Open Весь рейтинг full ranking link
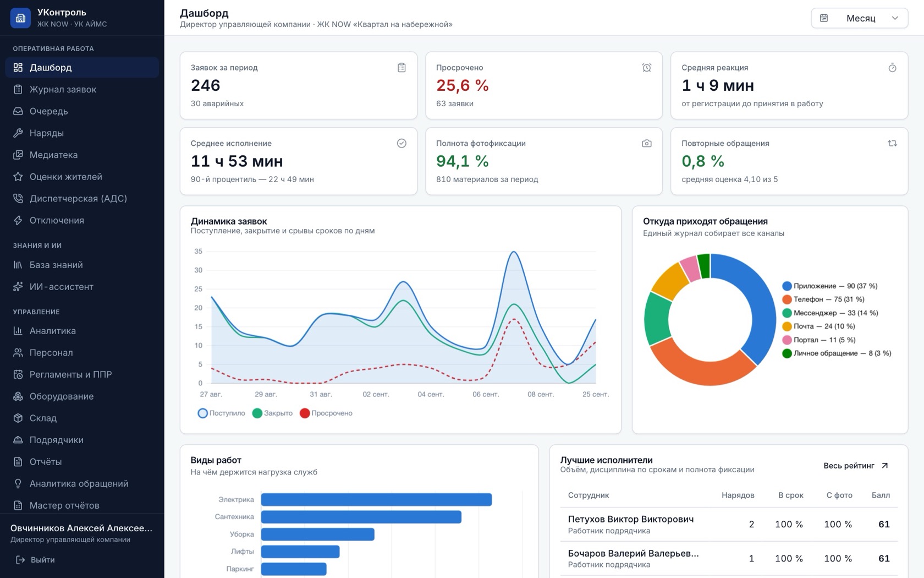The height and width of the screenshot is (578, 924). click(856, 466)
